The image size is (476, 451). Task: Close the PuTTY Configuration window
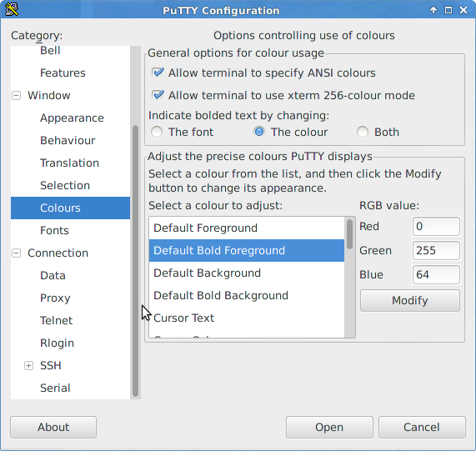point(463,10)
